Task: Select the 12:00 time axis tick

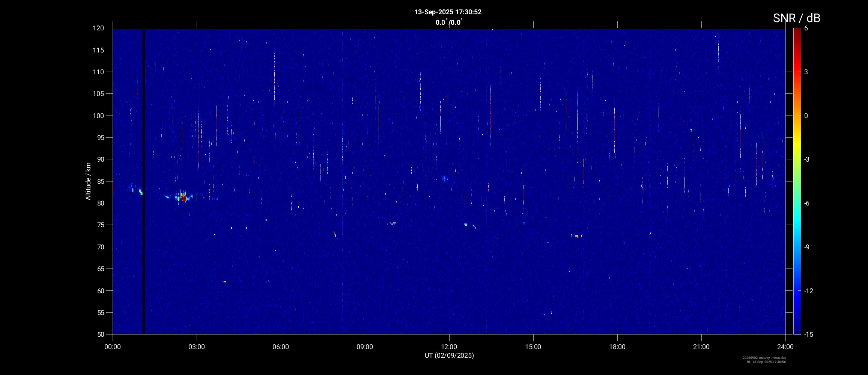Action: tap(449, 347)
